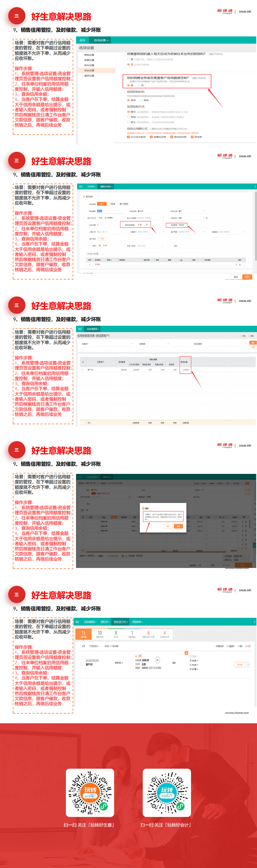Select 营销设置 in the options sidebar
This screenshot has width=257, height=868.
[89, 55]
